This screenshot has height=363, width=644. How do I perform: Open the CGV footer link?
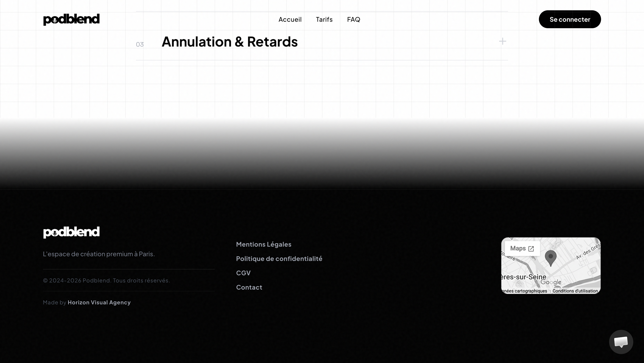tap(243, 273)
